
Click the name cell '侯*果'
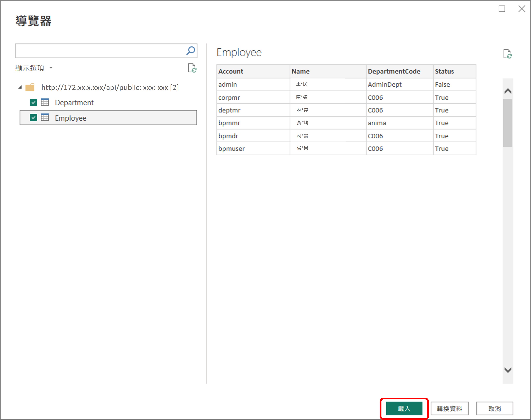point(328,148)
